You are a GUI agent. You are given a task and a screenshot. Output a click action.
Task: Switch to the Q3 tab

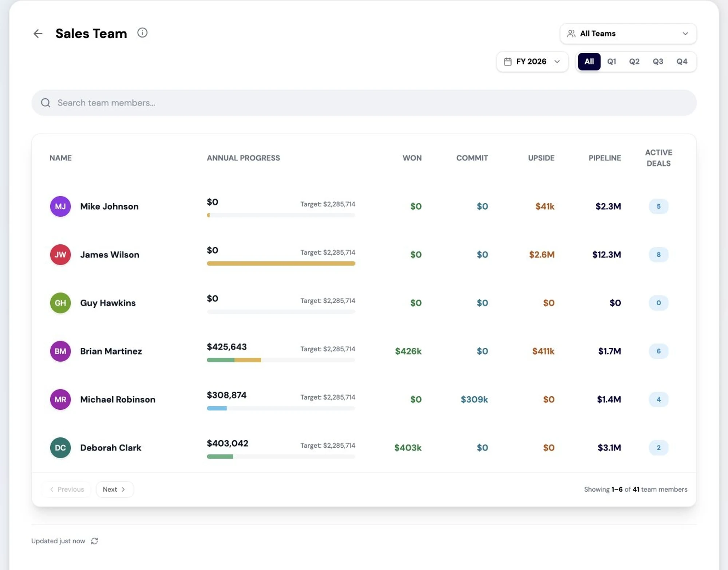pyautogui.click(x=658, y=62)
